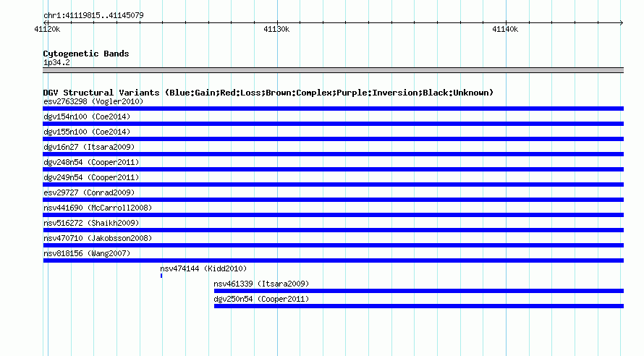
Task: Open the dgv155n100 (Coe2014) variant label
Action: tap(87, 132)
